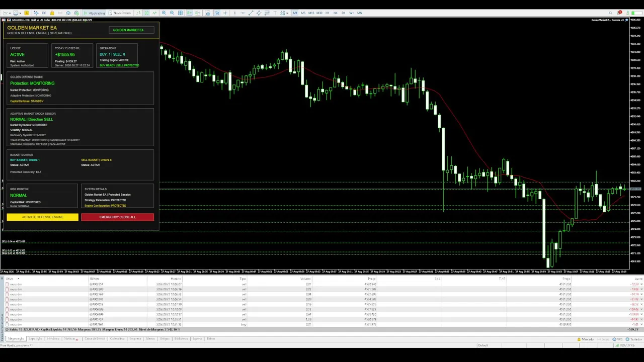
Task: Switch to the H4 timeframe
Action: (336, 13)
